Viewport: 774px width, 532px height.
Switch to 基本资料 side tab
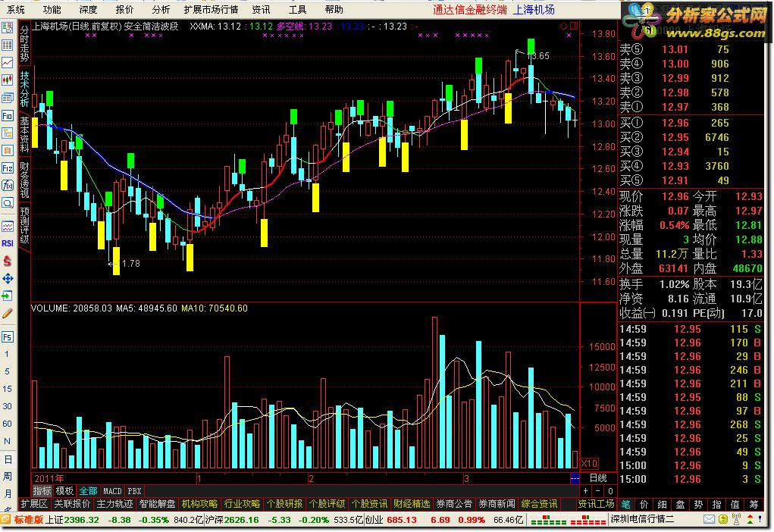[x=24, y=134]
